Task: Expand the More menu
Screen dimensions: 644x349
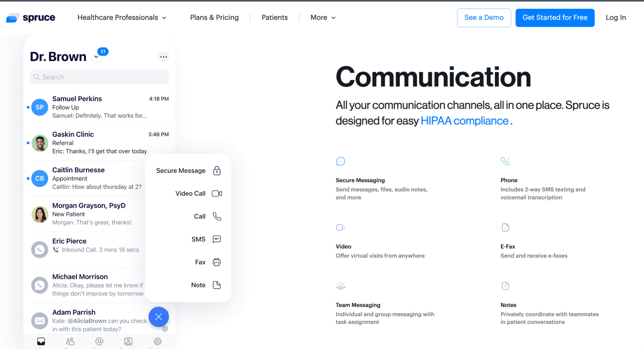Action: 323,18
